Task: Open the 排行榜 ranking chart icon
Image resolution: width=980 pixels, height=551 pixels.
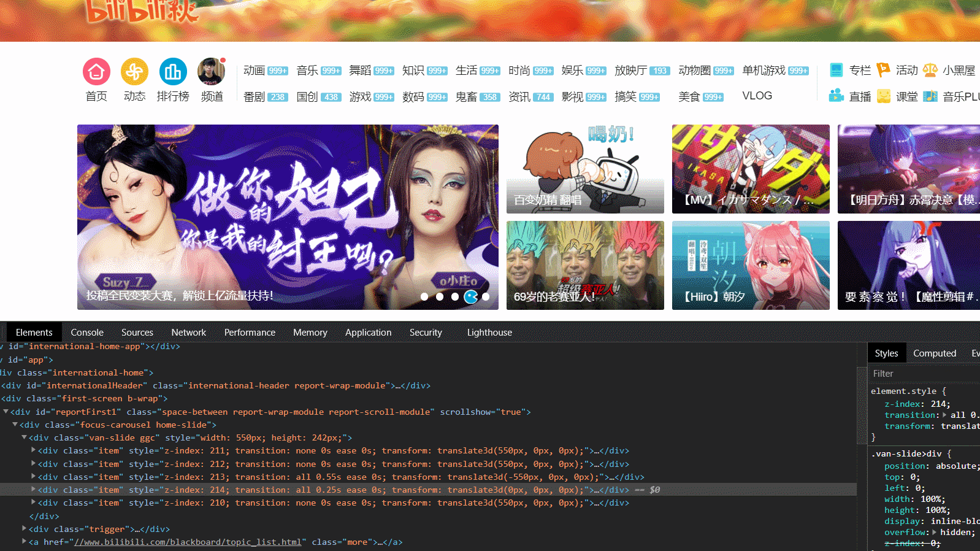Action: tap(173, 72)
